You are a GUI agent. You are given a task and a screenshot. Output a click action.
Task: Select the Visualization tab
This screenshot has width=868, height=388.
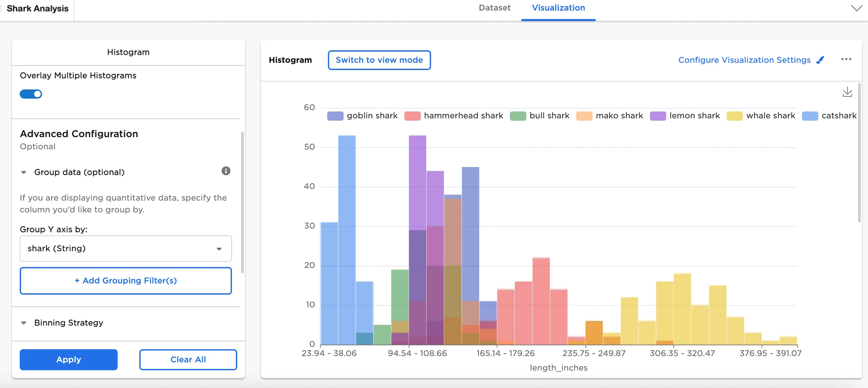tap(558, 8)
